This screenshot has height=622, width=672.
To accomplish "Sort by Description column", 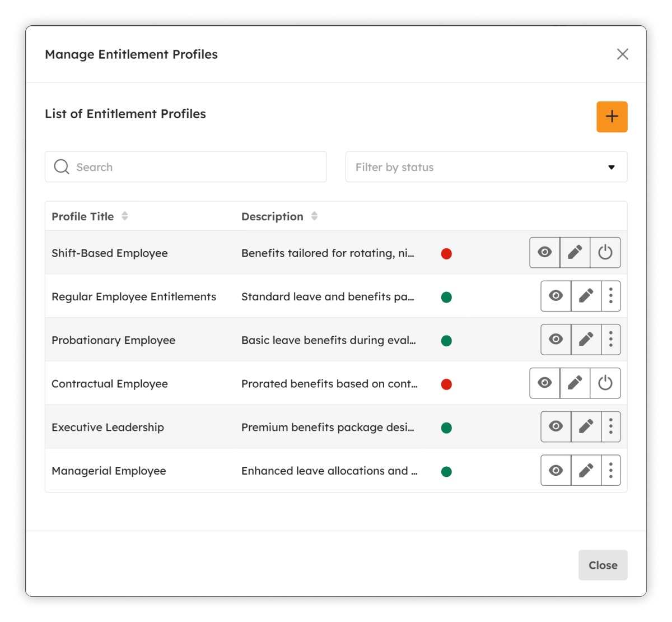I will [315, 216].
